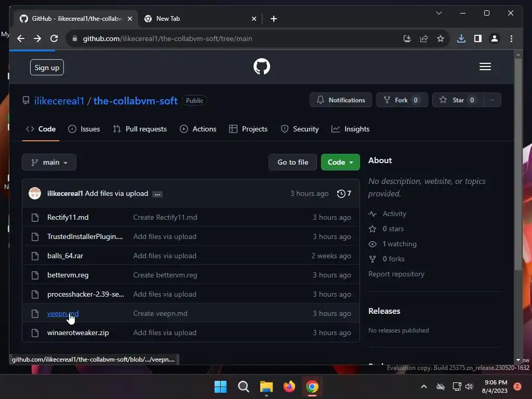Open File Explorer from taskbar
532x399 pixels.
coord(267,387)
